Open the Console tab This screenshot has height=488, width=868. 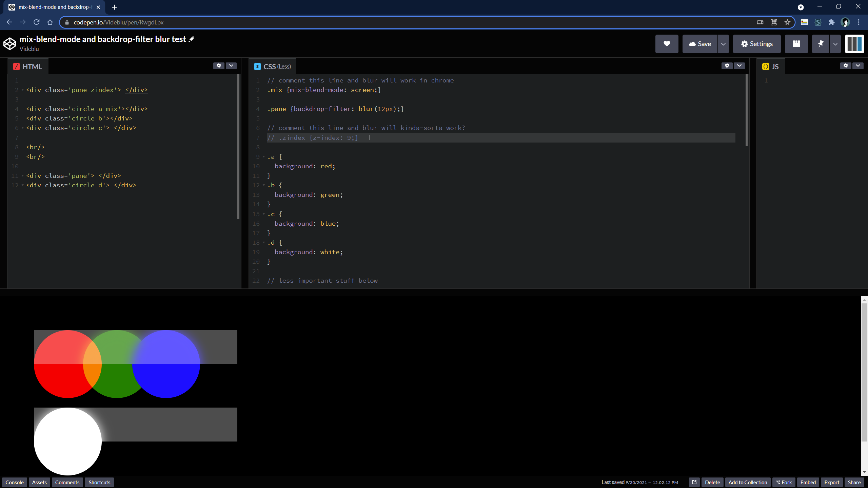[15, 482]
